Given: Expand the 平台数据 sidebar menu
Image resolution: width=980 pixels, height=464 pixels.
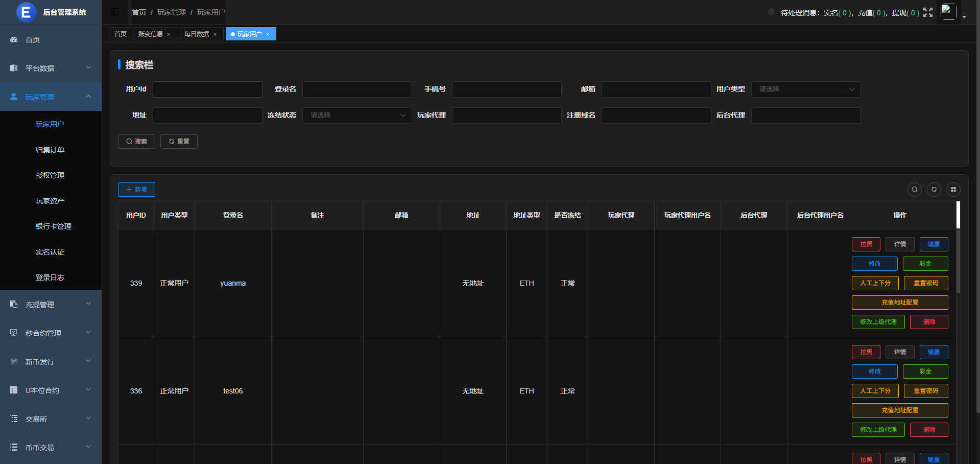Looking at the screenshot, I should (51, 68).
